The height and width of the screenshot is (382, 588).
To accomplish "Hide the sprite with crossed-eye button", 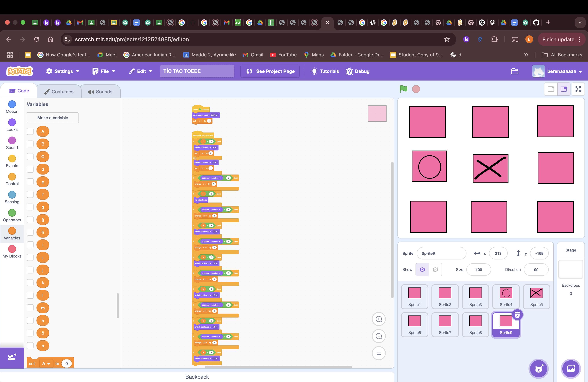I will point(435,270).
